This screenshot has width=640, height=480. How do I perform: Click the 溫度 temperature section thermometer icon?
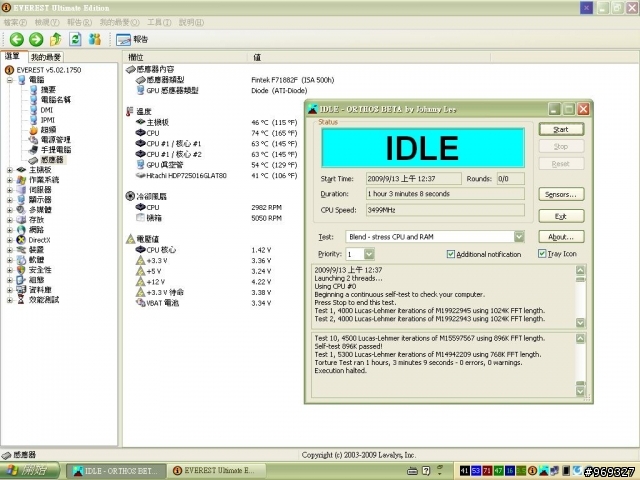click(130, 111)
